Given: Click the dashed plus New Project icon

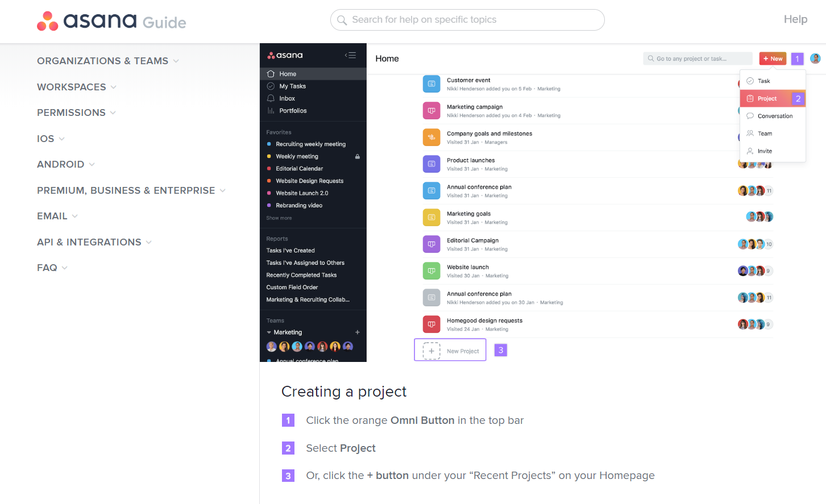Looking at the screenshot, I should pyautogui.click(x=431, y=351).
